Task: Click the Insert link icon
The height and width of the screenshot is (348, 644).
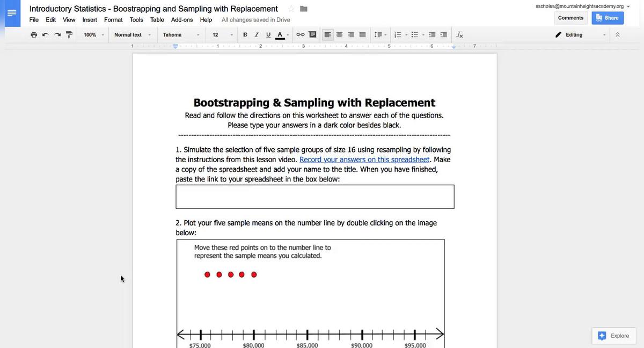Action: click(x=301, y=35)
